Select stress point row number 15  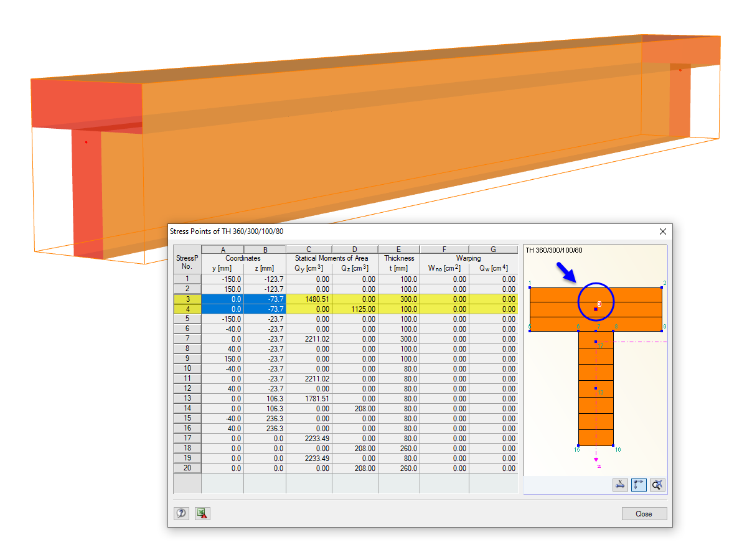[187, 419]
